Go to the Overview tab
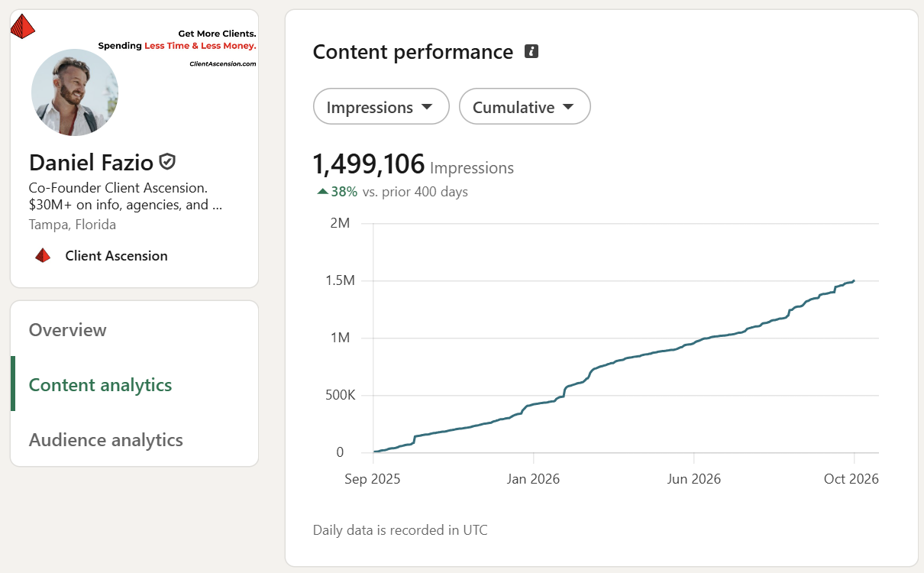The height and width of the screenshot is (573, 924). click(68, 330)
